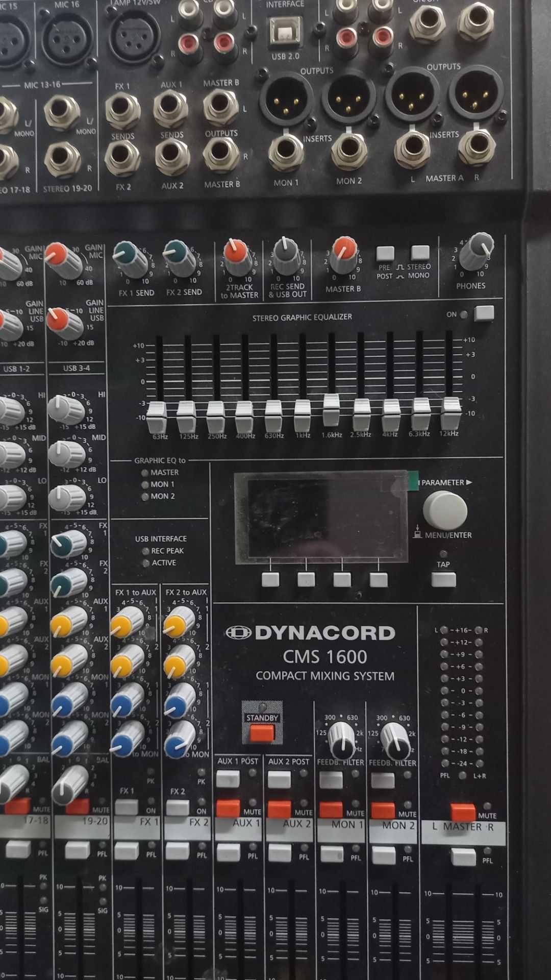Image resolution: width=551 pixels, height=980 pixels.
Task: Adjust MON 1 FEEDB. FILTER frequency knob
Action: [341, 741]
